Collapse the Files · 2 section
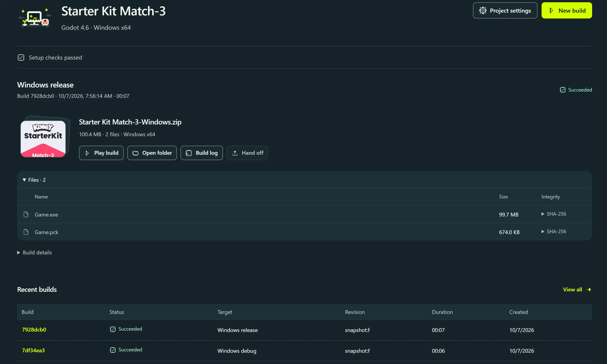Screen dimensions: 607x364 tap(34, 180)
